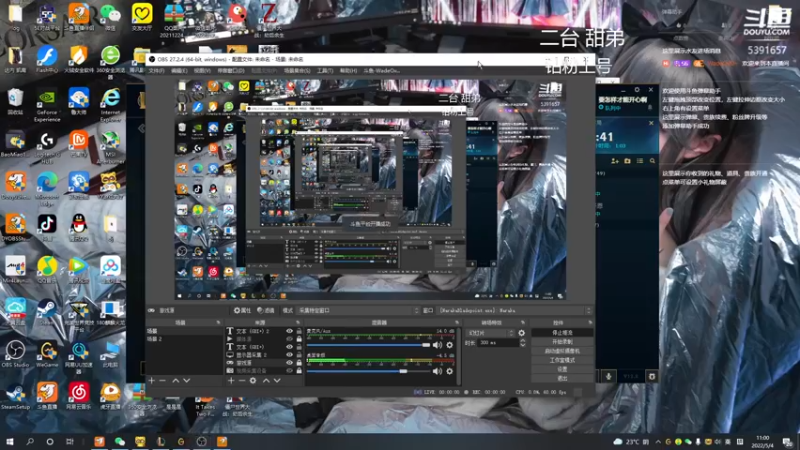Move scene down in Scenes panel
This screenshot has height=450, width=800.
coord(187,381)
